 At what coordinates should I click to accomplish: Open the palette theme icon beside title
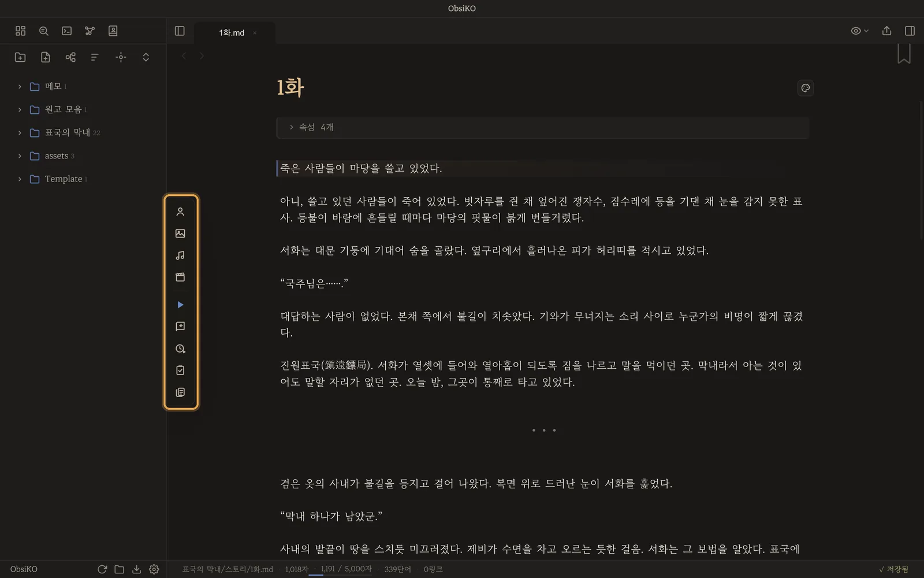coord(805,88)
